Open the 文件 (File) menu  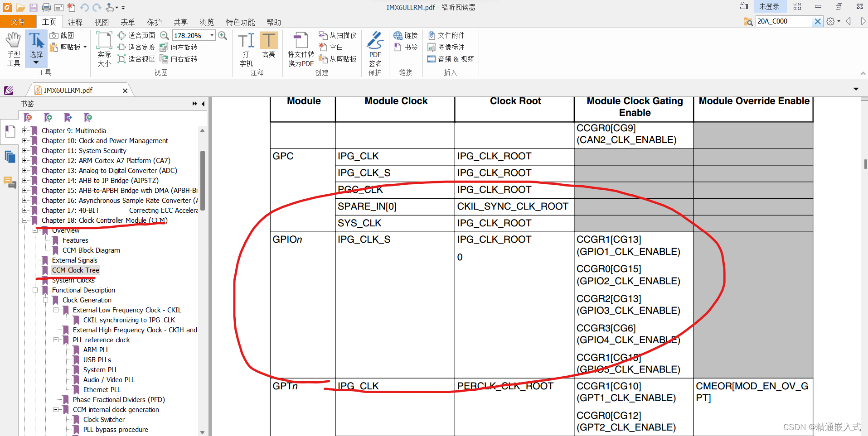18,22
